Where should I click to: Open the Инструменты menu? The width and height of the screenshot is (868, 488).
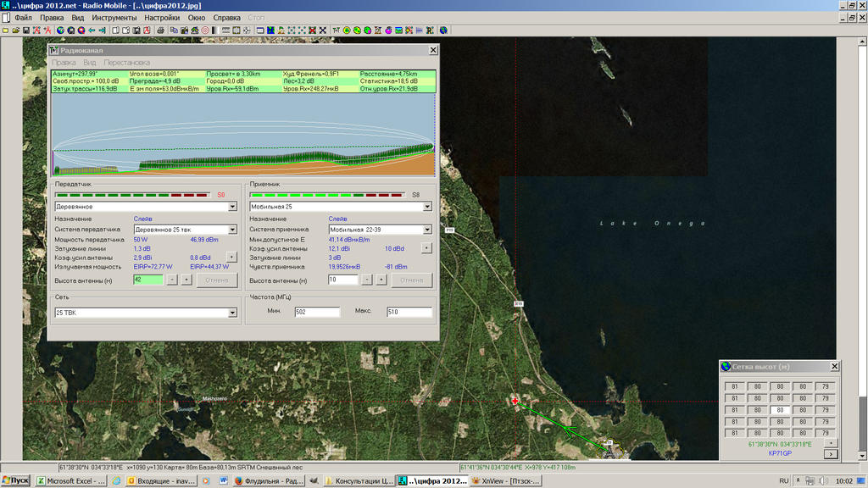(114, 17)
